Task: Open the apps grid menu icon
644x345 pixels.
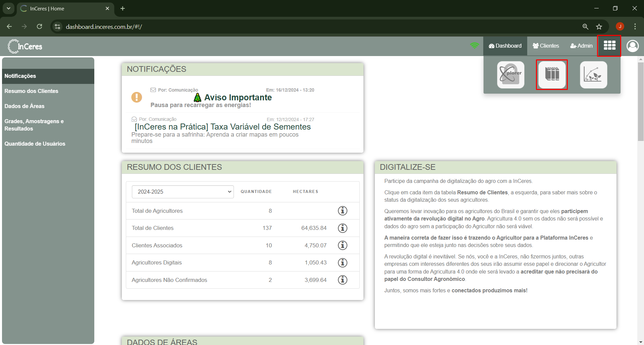Action: tap(609, 45)
